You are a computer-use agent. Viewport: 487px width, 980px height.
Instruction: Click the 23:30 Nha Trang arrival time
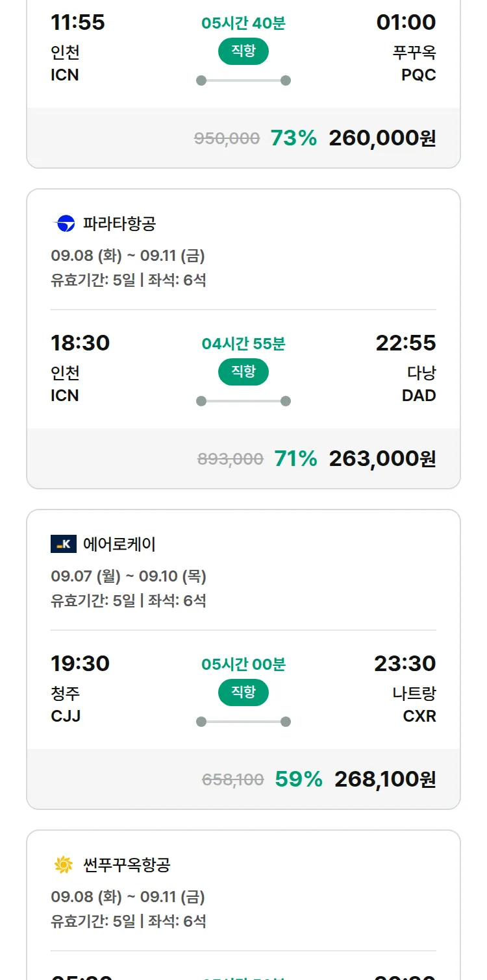405,663
